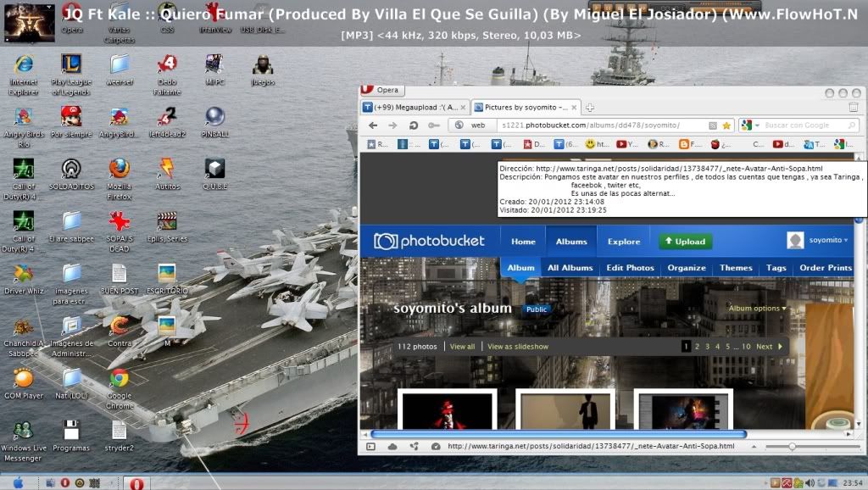Go to the Next page of photos
868x490 pixels.
[769, 347]
